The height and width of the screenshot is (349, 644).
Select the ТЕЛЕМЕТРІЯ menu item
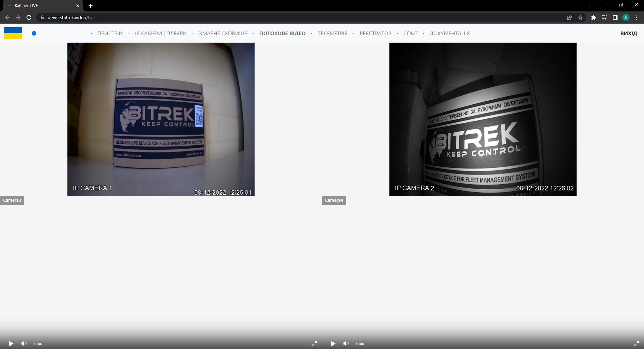point(332,34)
